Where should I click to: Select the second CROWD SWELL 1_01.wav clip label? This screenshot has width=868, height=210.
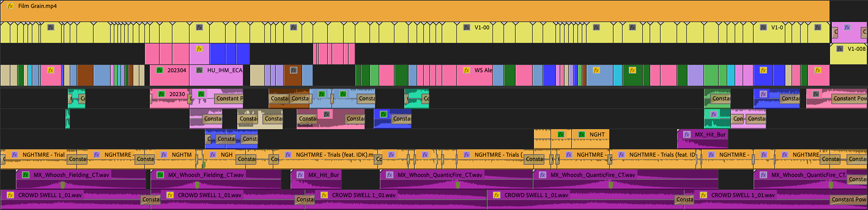click(209, 195)
